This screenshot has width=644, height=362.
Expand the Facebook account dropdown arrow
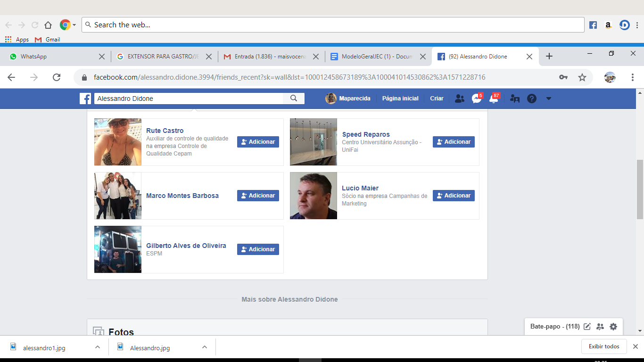(x=548, y=99)
